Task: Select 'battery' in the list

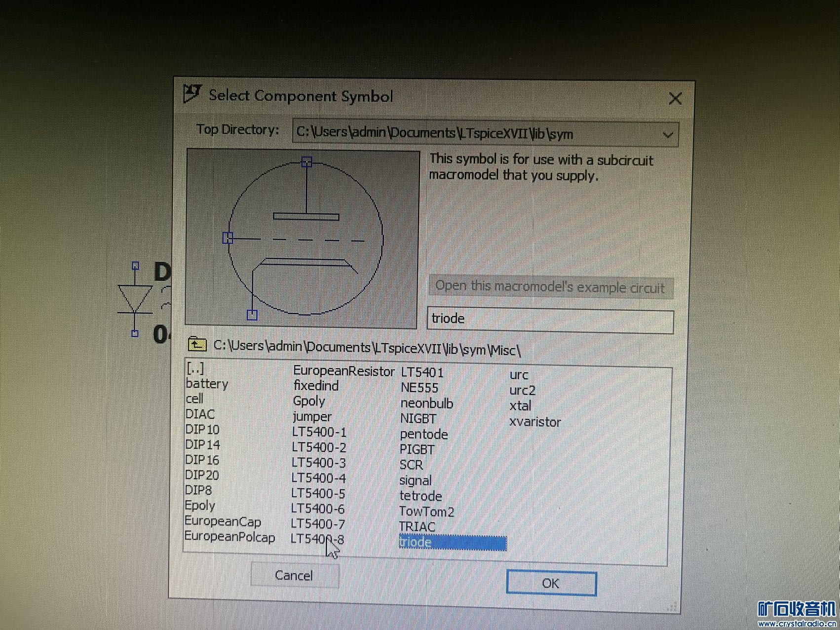Action: 207,384
